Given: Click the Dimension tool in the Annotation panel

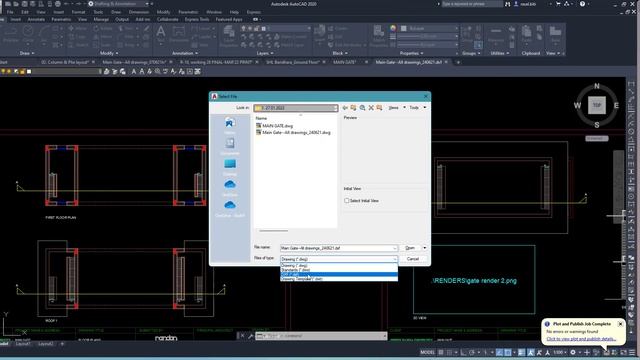Looking at the screenshot, I should click(179, 32).
